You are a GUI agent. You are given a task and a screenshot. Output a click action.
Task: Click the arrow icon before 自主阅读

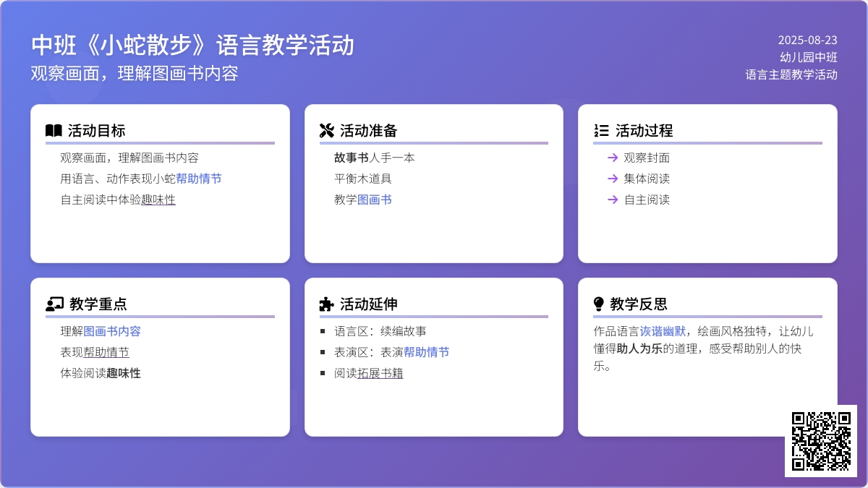pyautogui.click(x=613, y=200)
